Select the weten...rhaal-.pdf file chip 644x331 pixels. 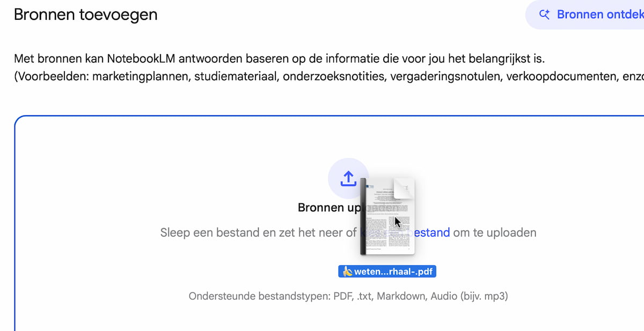coord(387,271)
